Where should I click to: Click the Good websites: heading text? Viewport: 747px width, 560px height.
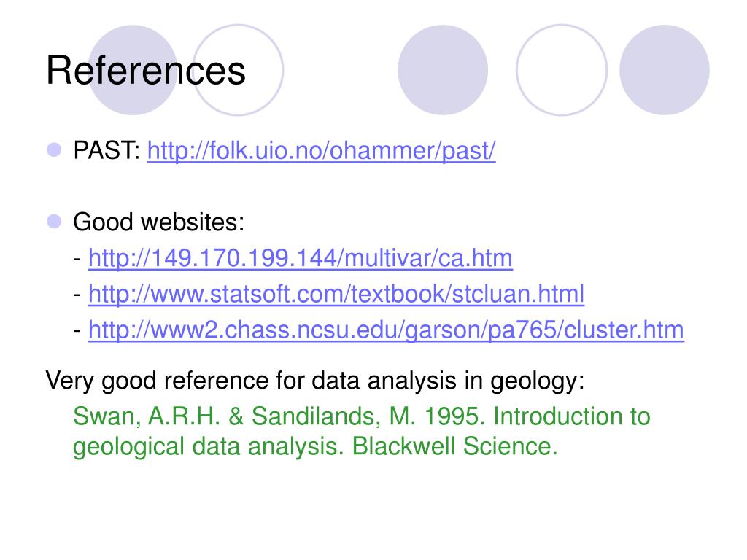click(x=158, y=222)
